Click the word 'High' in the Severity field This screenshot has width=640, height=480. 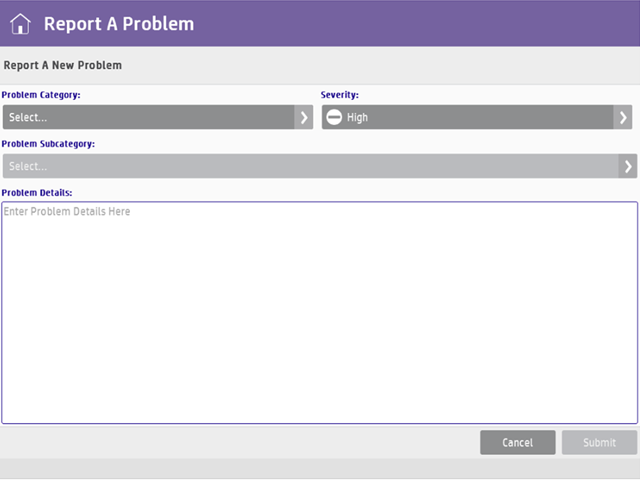pos(357,118)
